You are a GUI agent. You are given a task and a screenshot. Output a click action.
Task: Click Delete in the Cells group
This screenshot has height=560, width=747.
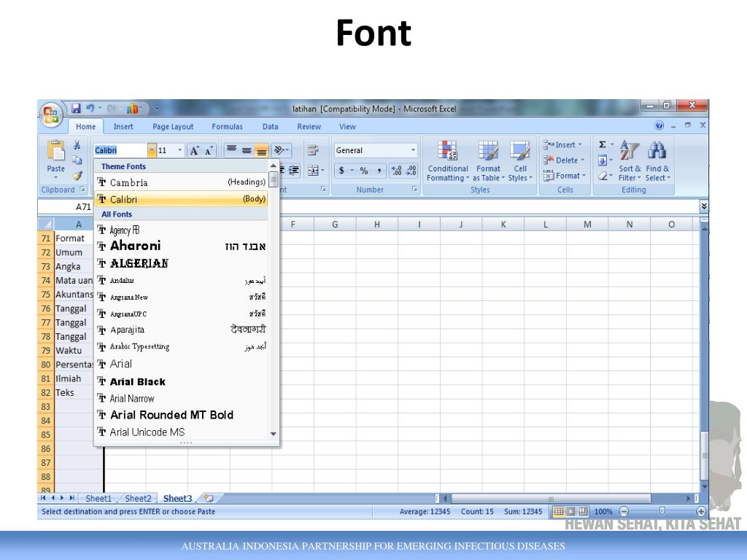point(565,160)
